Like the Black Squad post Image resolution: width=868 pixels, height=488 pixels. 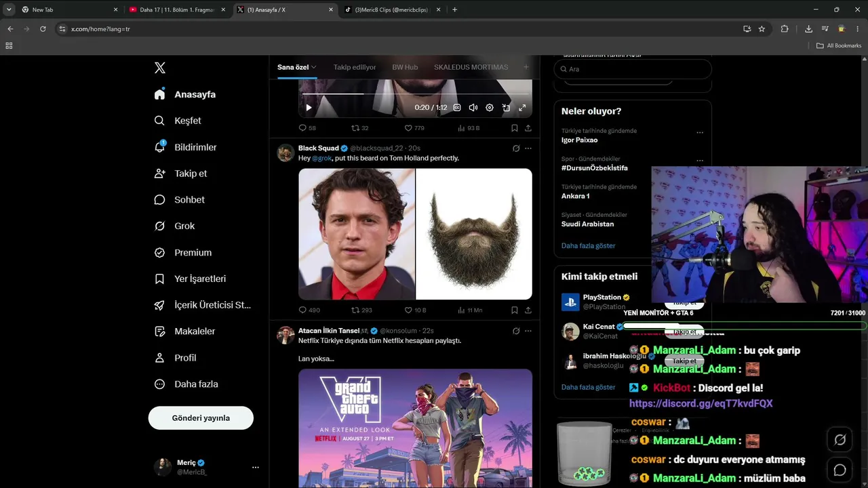(x=415, y=310)
